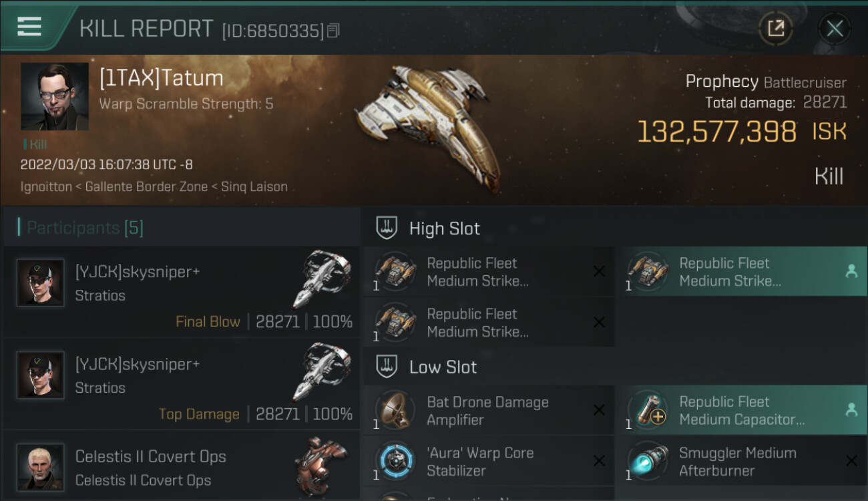Click the High Slot section icon

coord(387,228)
